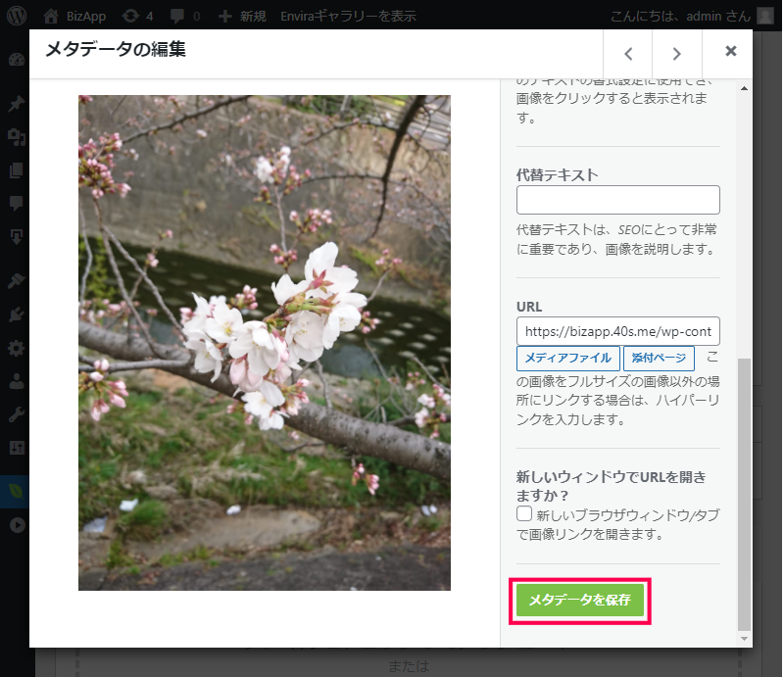The image size is (784, 677).
Task: Click the URL input field
Action: [618, 331]
